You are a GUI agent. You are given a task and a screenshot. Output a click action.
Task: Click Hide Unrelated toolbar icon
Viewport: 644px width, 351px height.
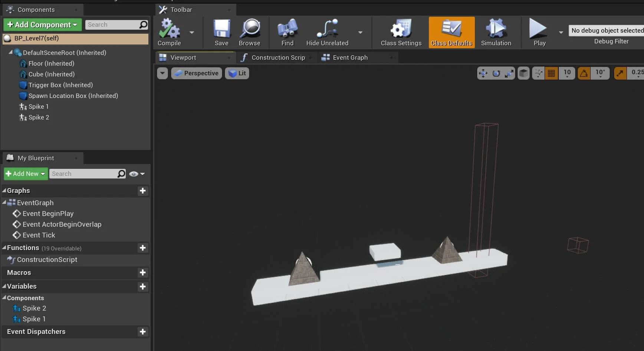pos(327,30)
